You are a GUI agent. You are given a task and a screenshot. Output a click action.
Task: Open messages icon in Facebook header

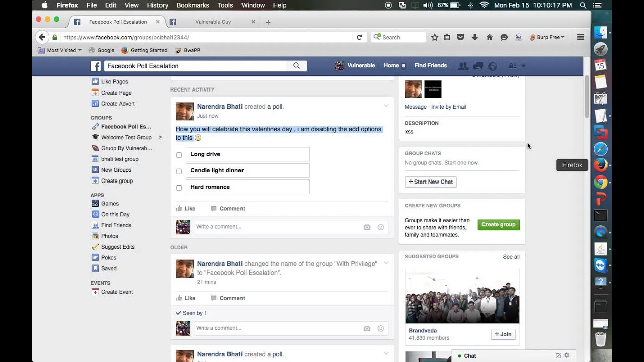pyautogui.click(x=478, y=66)
